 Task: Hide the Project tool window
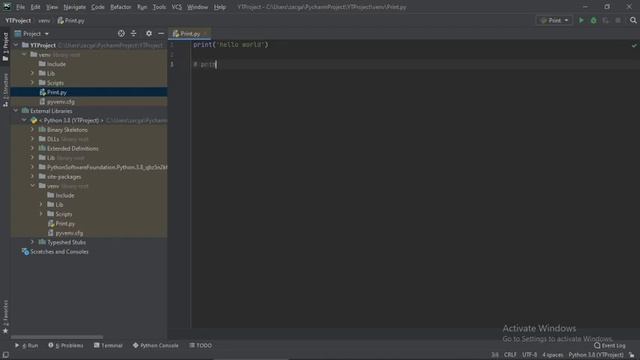[161, 33]
